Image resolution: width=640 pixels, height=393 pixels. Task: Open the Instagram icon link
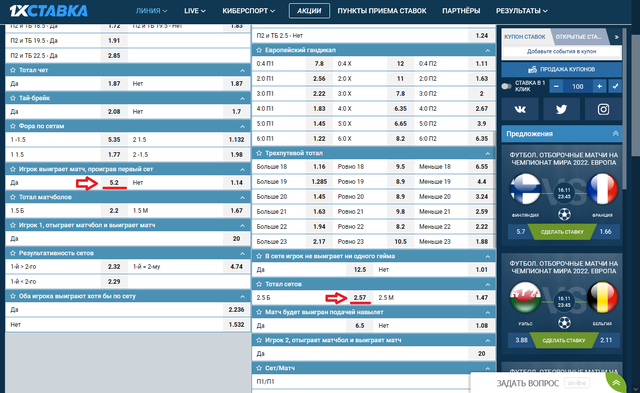603,109
